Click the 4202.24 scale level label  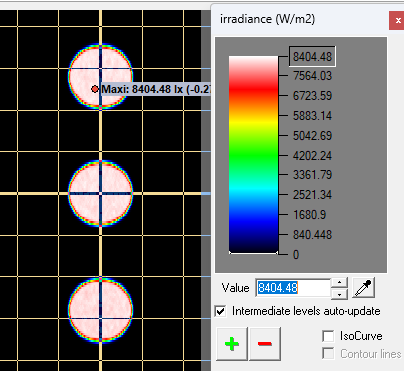pos(312,156)
